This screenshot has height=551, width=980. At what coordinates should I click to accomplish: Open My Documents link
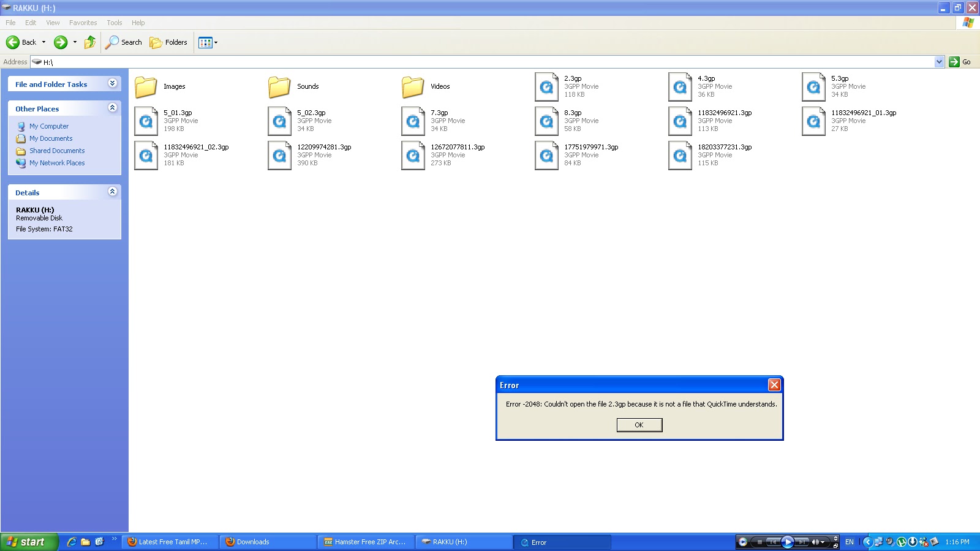point(51,138)
